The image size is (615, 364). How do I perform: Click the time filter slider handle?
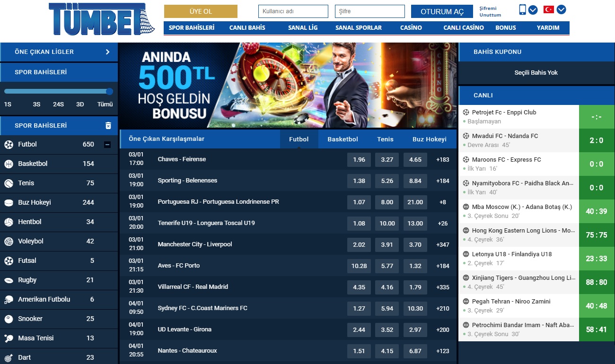click(109, 91)
